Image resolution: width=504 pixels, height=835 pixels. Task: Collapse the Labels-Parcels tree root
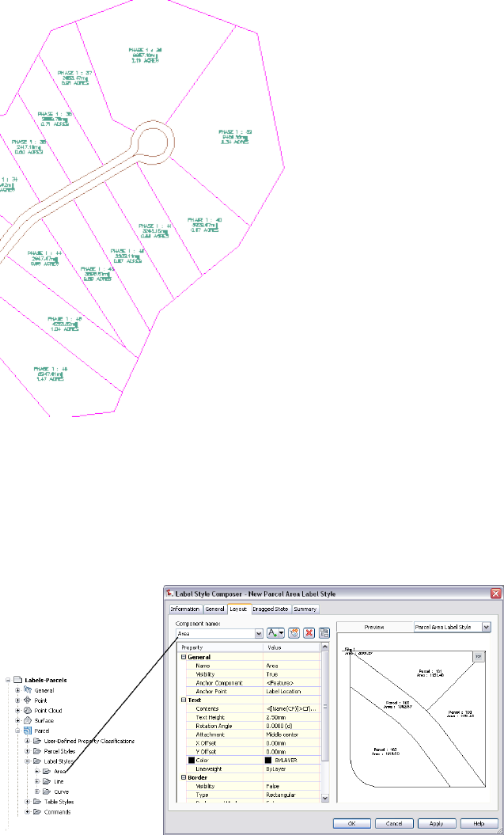pos(9,680)
